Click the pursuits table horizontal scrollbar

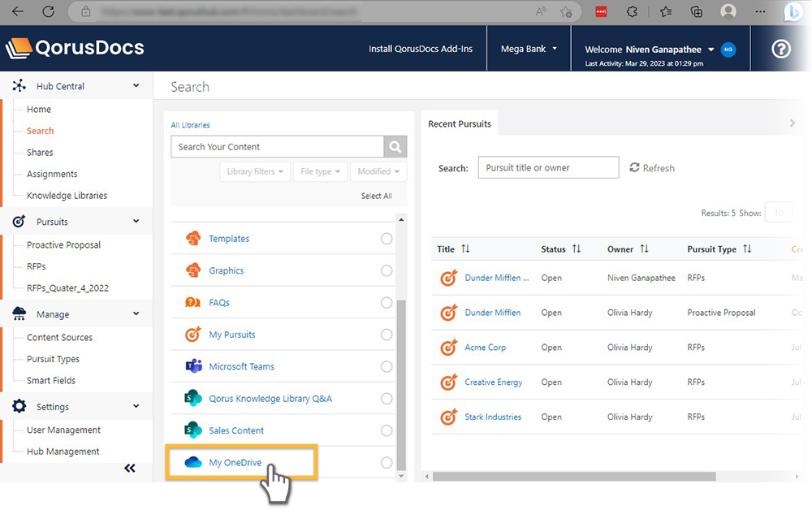(574, 477)
